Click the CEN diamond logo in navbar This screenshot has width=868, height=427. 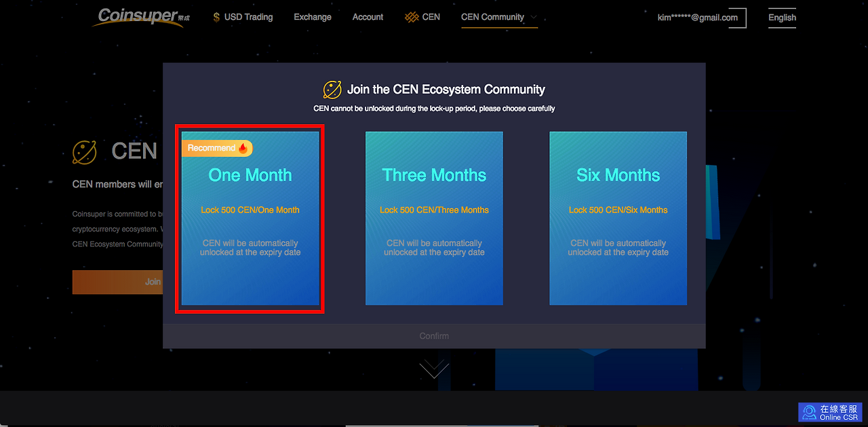412,17
